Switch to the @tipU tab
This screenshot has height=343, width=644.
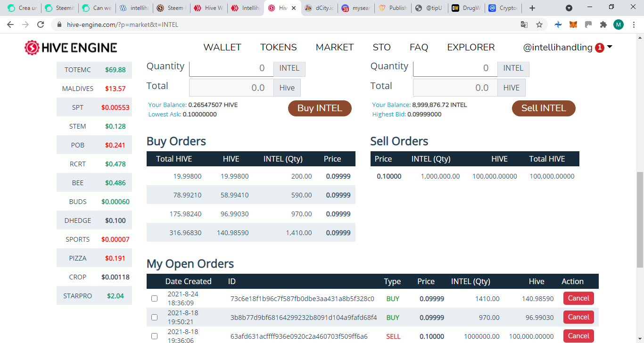point(429,8)
